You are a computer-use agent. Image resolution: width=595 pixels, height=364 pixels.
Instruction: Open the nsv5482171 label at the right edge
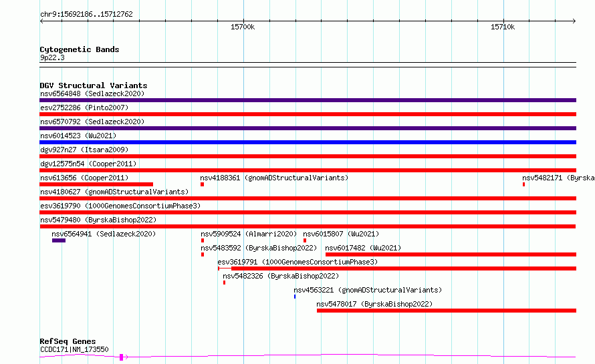click(558, 178)
